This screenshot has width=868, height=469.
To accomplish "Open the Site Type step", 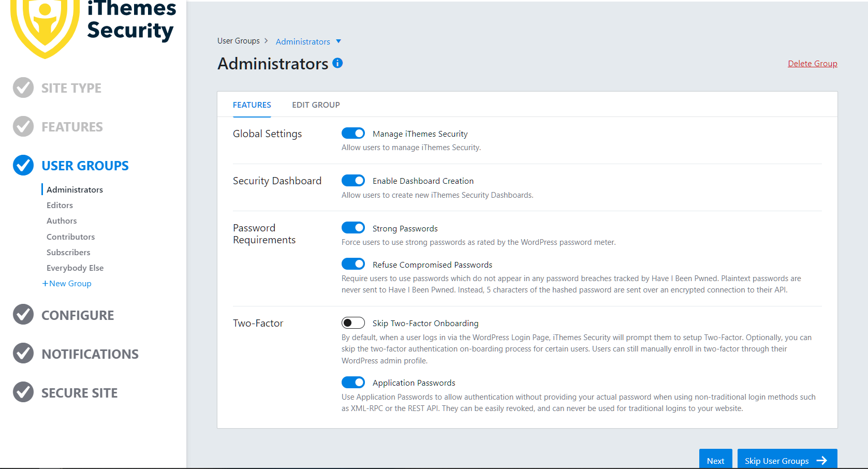I will 71,88.
